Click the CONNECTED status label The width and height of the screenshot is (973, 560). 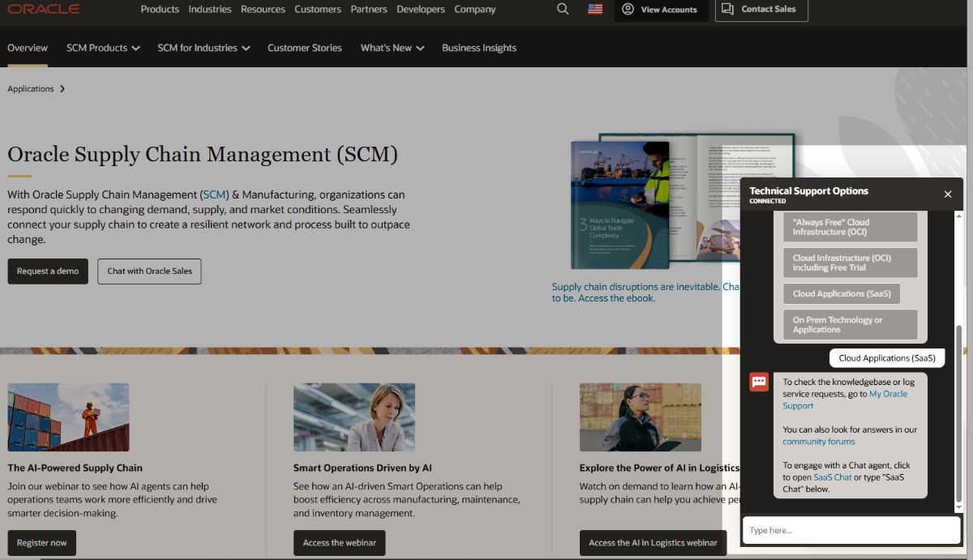[x=767, y=201]
